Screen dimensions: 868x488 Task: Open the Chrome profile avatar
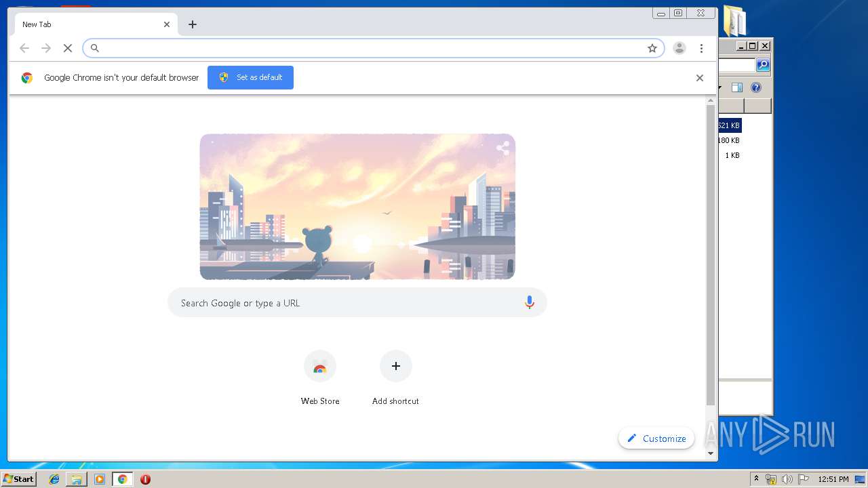click(679, 48)
